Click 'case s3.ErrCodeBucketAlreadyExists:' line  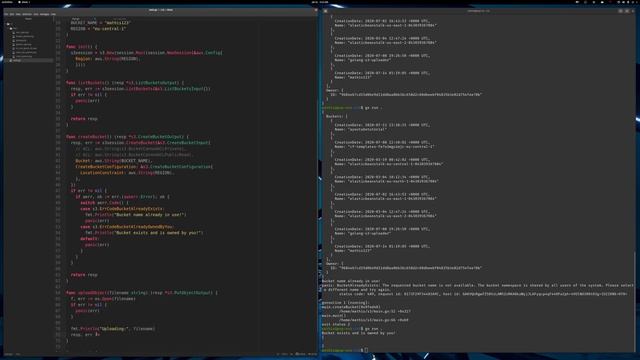click(122, 209)
